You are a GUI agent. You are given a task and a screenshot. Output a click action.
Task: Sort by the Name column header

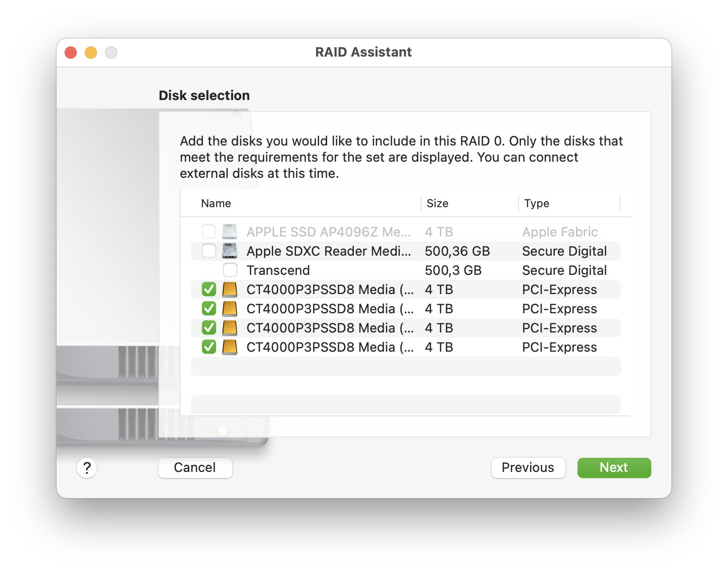tap(216, 204)
